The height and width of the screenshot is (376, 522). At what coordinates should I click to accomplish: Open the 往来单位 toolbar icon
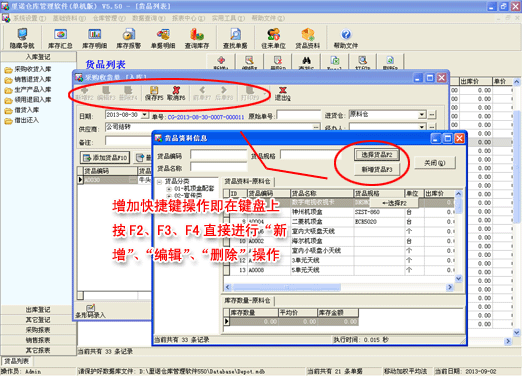pyautogui.click(x=273, y=39)
